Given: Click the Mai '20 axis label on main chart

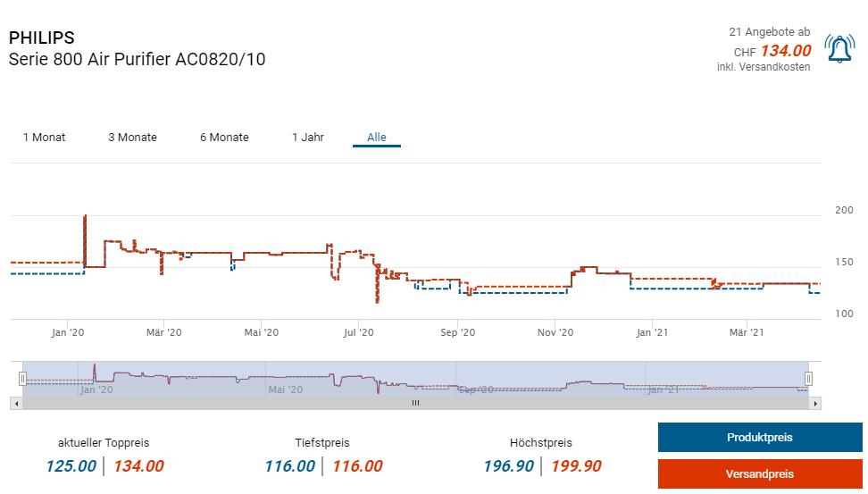Looking at the screenshot, I should [x=262, y=332].
